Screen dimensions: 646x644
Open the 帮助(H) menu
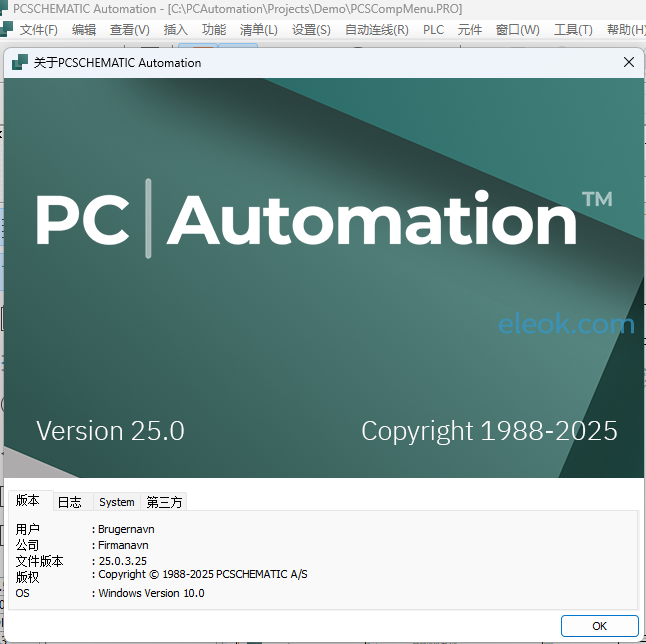point(625,30)
